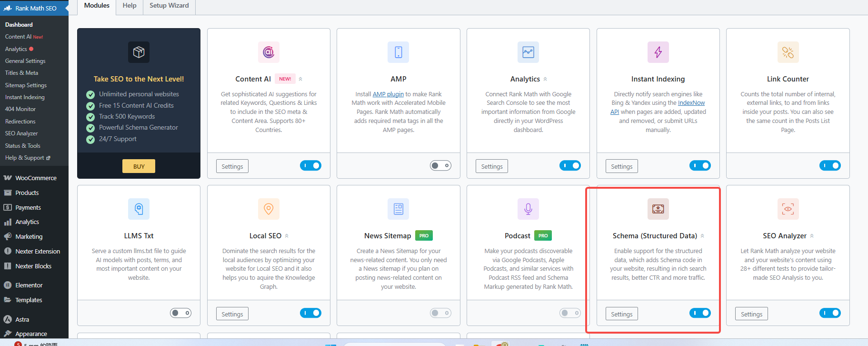Screen dimensions: 868x346
Task: Disable the Content AI module toggle
Action: 310,165
